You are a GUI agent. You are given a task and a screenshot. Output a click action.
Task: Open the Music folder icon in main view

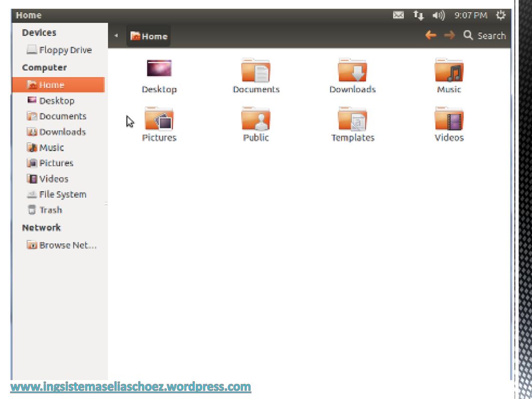coord(449,71)
